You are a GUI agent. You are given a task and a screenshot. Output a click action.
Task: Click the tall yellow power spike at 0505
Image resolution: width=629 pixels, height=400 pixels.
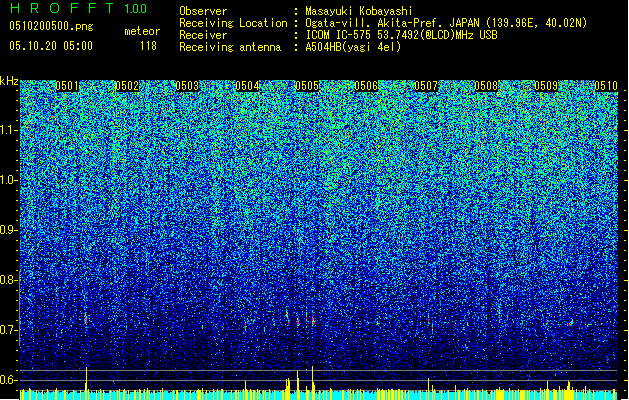click(x=312, y=379)
